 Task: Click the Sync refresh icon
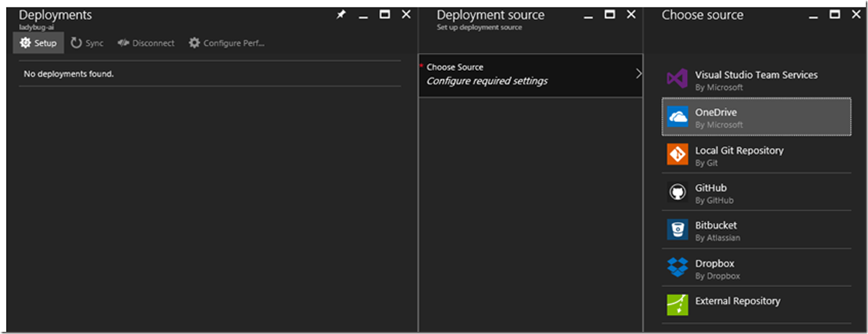point(76,43)
